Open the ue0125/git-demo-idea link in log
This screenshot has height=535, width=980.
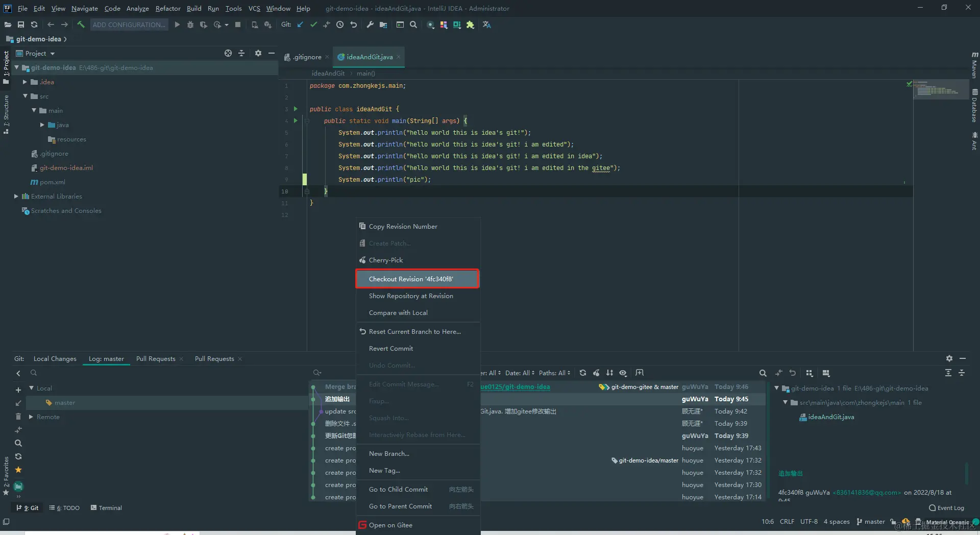516,387
